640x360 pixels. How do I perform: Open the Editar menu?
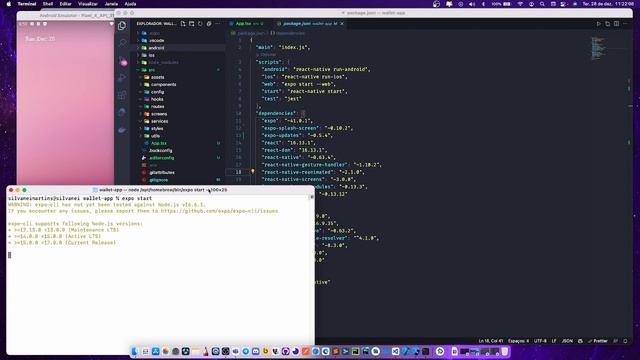65,4
